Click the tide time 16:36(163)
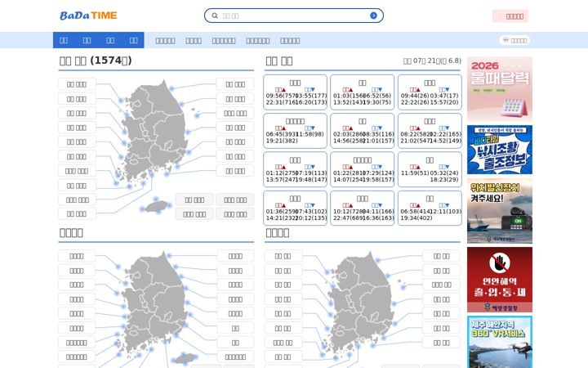 tap(379, 218)
